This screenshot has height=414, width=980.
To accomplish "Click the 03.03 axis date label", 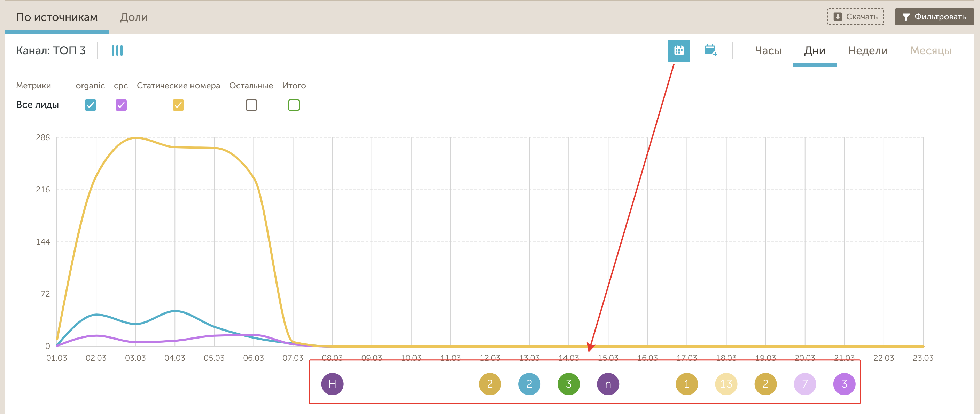I will coord(135,358).
